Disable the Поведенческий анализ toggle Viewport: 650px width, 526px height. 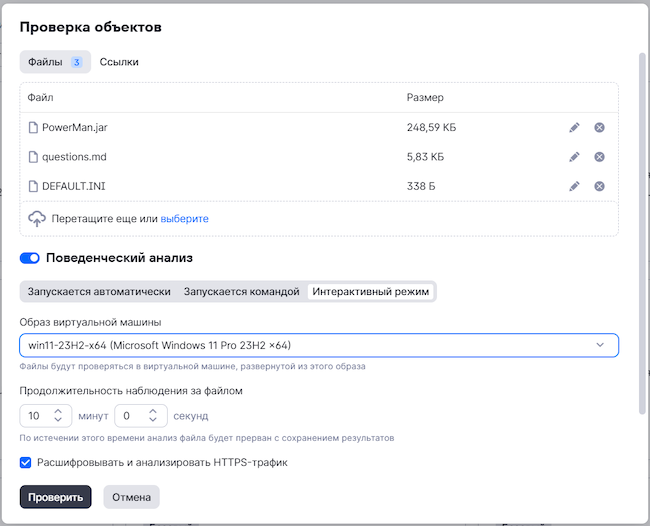(30, 258)
